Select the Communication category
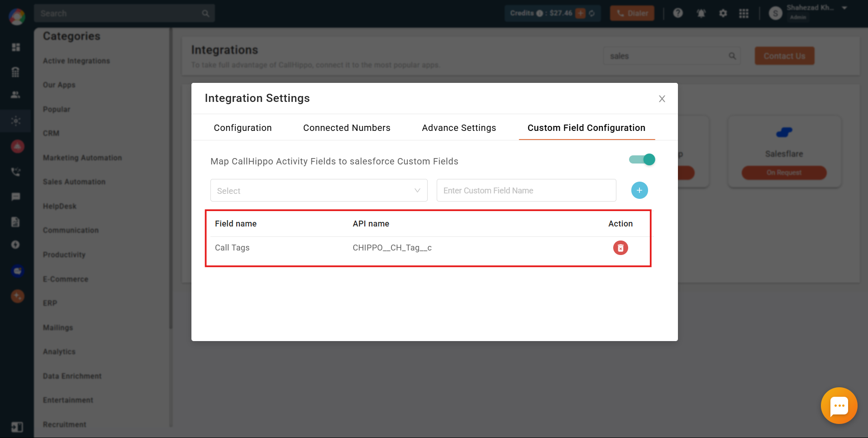Viewport: 868px width, 438px height. [x=71, y=230]
